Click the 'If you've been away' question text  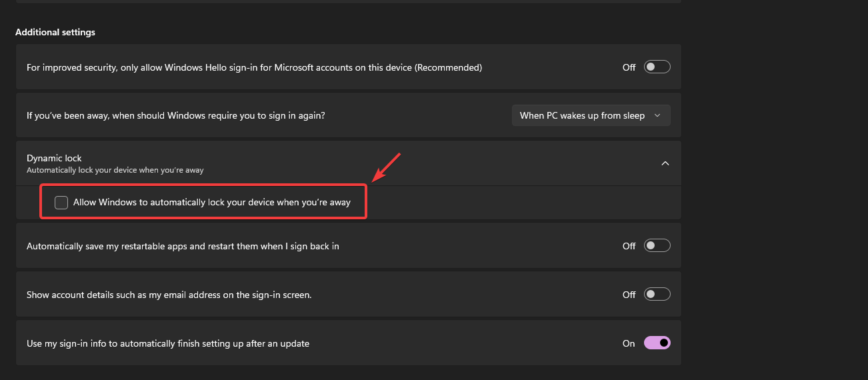coord(176,115)
